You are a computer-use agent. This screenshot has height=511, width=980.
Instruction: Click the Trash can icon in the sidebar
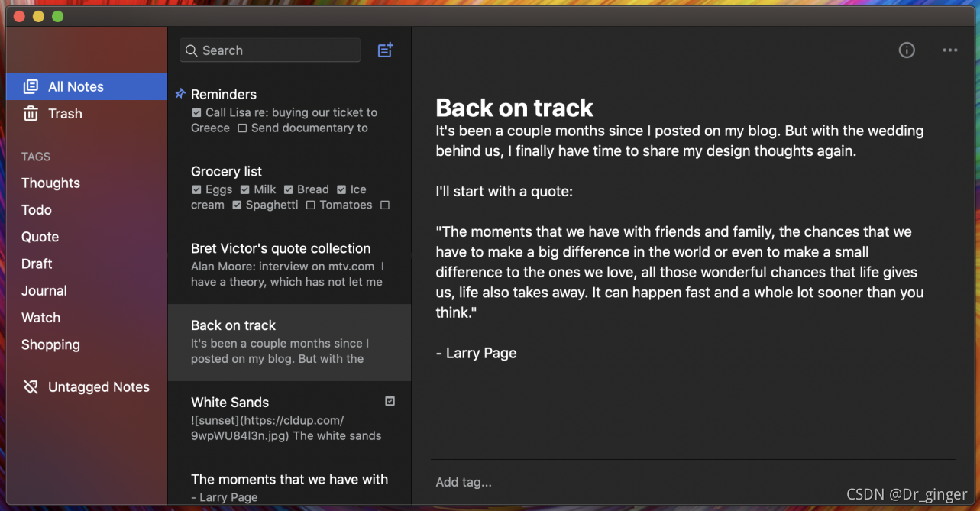[x=31, y=114]
